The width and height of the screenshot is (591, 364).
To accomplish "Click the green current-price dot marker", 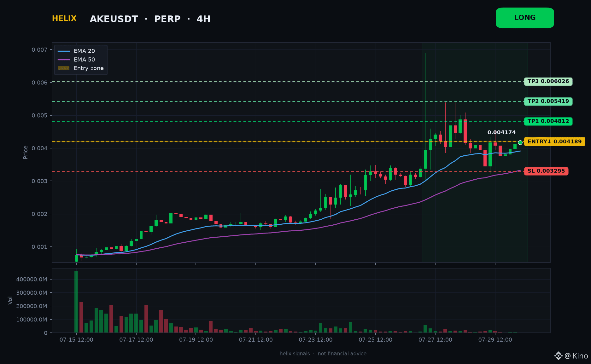I will [520, 142].
